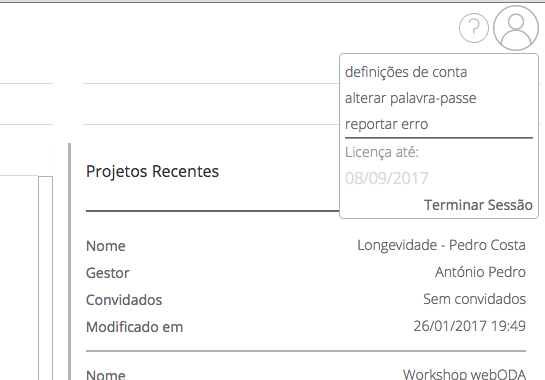Open definições de conta
This screenshot has height=380, width=545.
pyautogui.click(x=406, y=72)
